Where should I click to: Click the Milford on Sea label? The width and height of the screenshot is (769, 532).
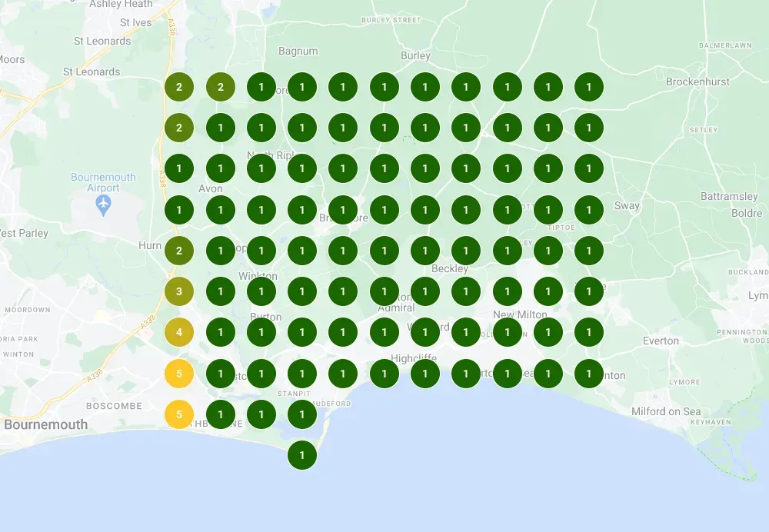coord(666,411)
